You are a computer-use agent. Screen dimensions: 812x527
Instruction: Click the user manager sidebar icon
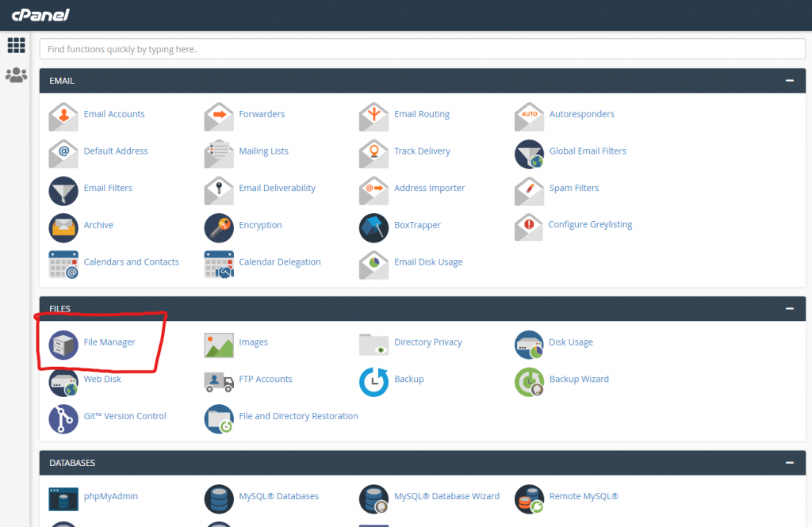tap(16, 75)
